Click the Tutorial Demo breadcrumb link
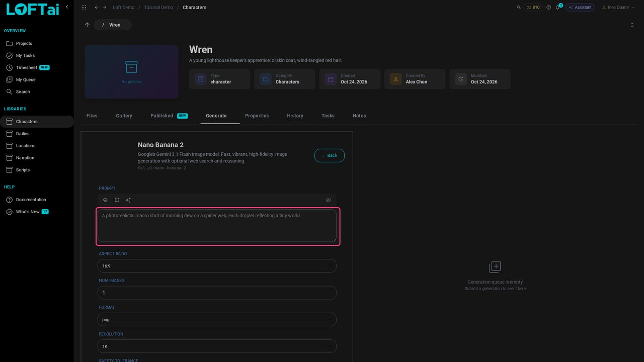 [158, 8]
